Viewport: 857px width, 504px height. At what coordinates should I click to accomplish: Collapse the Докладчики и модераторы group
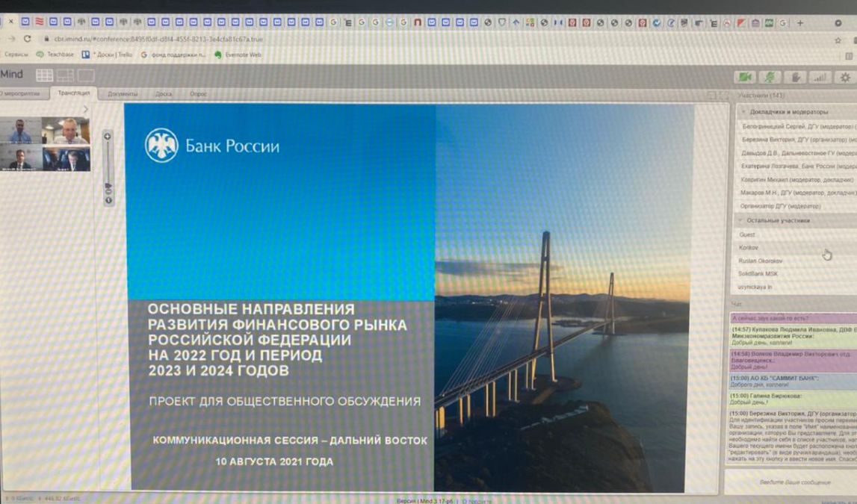pos(743,111)
